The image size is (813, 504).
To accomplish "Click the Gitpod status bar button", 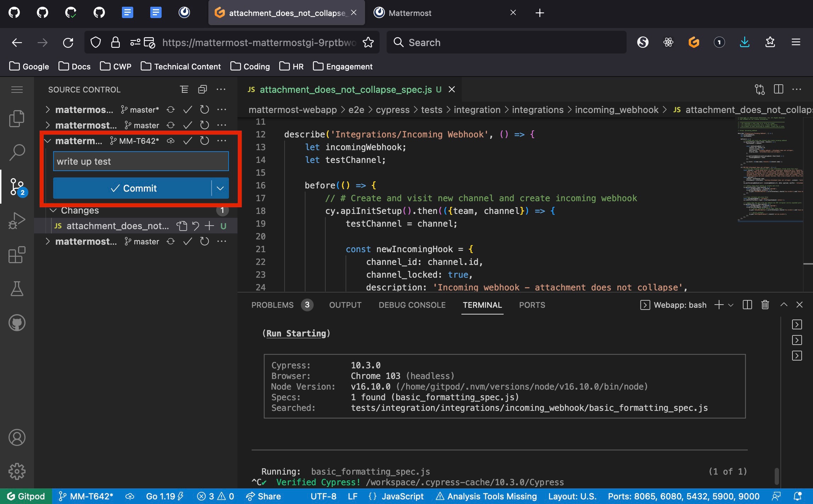I will pos(26,496).
